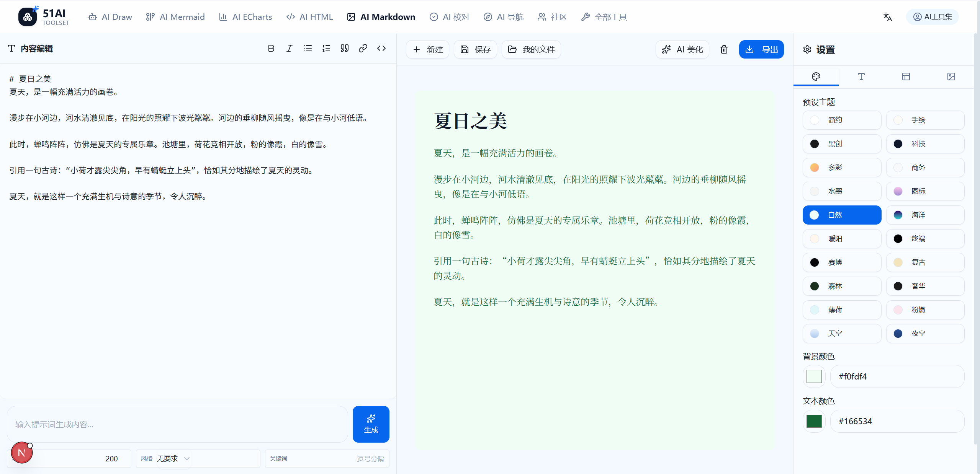Go to the AI Mermaid page
Screen dimensions: 980x474
[x=175, y=17]
